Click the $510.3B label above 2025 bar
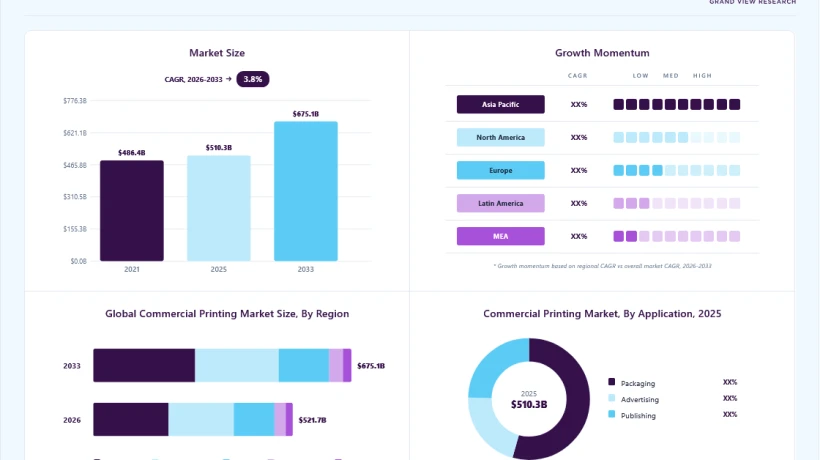 219,147
